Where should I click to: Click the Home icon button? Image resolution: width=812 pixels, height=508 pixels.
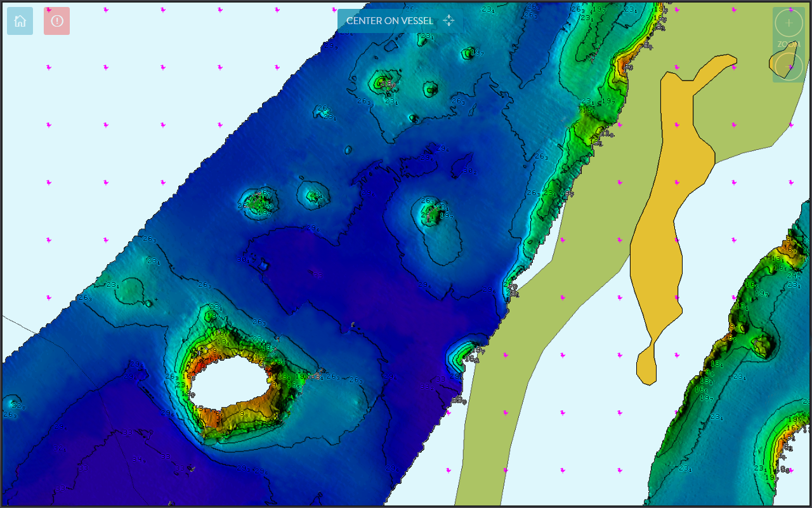pyautogui.click(x=20, y=21)
